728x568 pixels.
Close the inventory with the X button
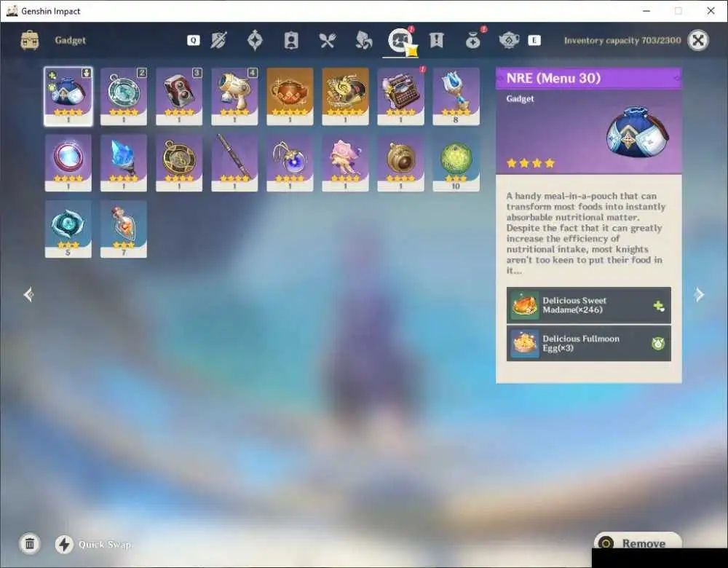698,40
